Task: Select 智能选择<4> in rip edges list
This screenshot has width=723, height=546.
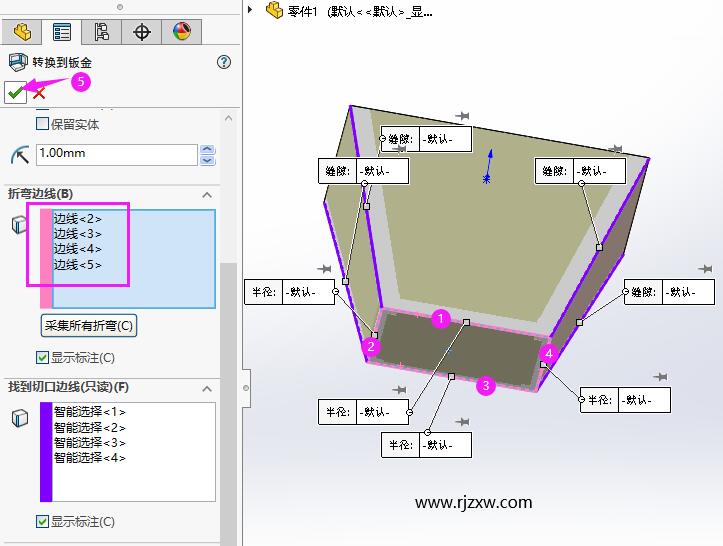Action: coord(89,458)
